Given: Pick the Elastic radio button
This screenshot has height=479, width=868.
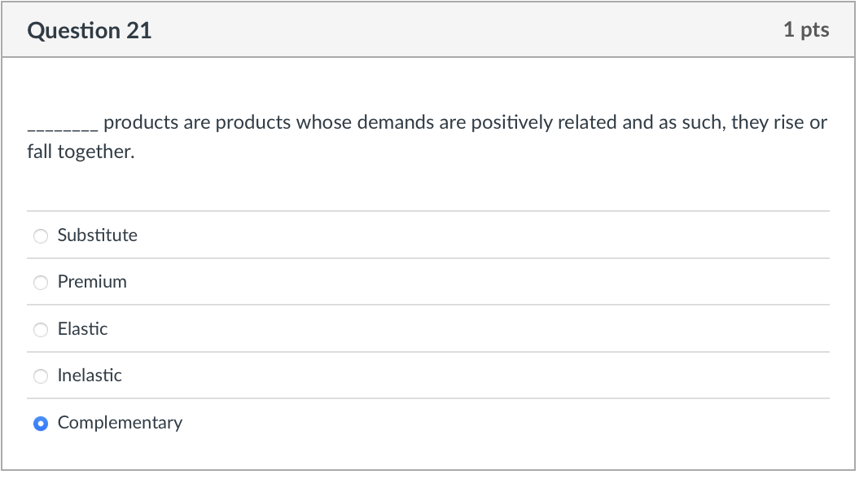Looking at the screenshot, I should coord(41,330).
